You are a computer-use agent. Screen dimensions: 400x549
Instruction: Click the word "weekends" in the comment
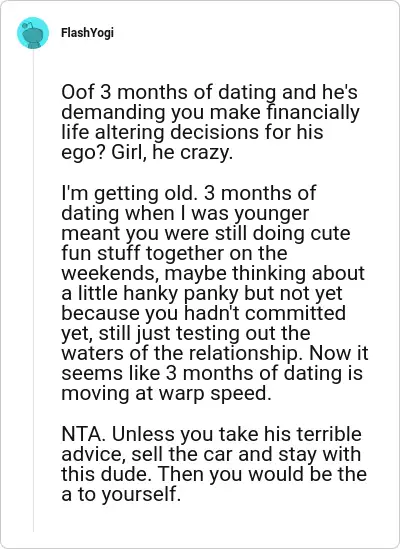pos(108,273)
